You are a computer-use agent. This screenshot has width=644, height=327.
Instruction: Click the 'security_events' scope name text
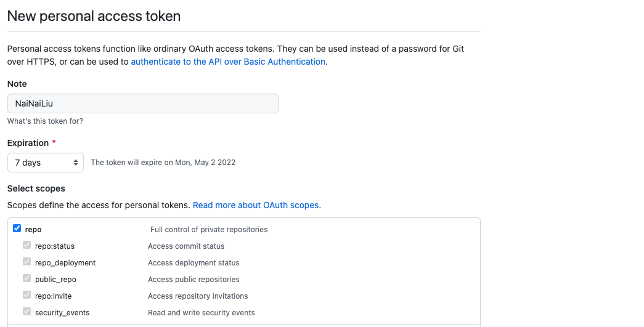point(62,313)
